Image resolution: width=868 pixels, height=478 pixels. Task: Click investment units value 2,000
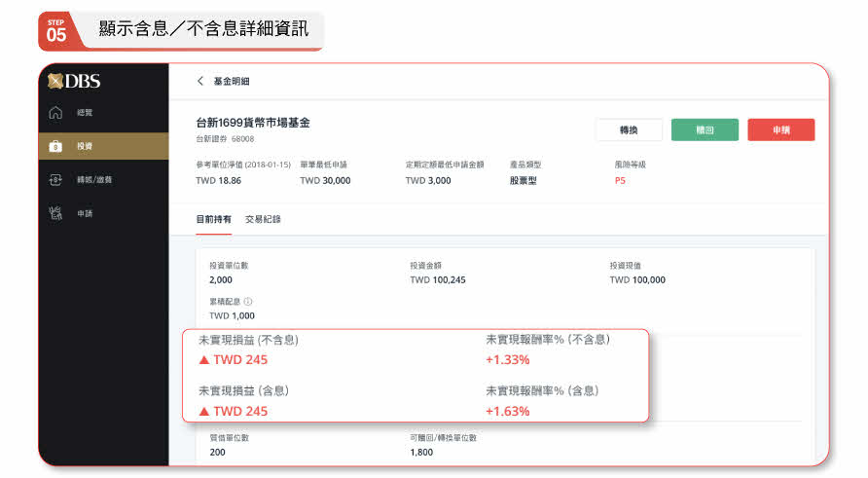click(x=221, y=279)
